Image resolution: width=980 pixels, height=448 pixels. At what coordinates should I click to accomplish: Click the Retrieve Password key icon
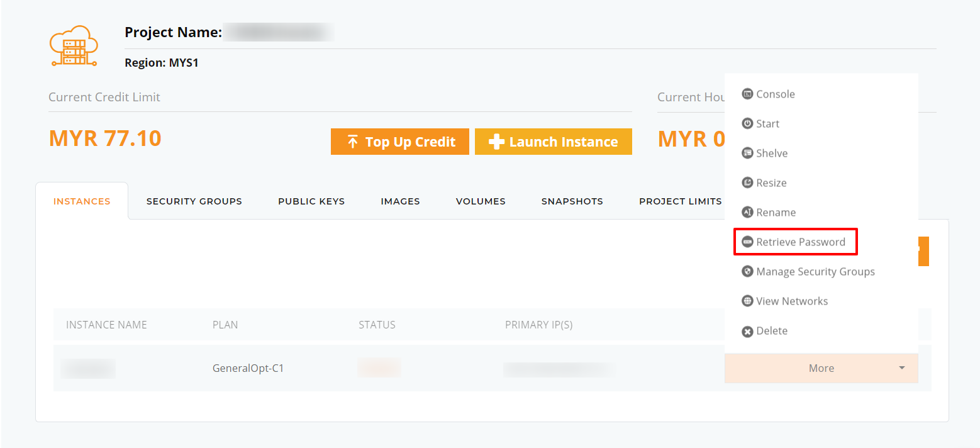pyautogui.click(x=747, y=242)
